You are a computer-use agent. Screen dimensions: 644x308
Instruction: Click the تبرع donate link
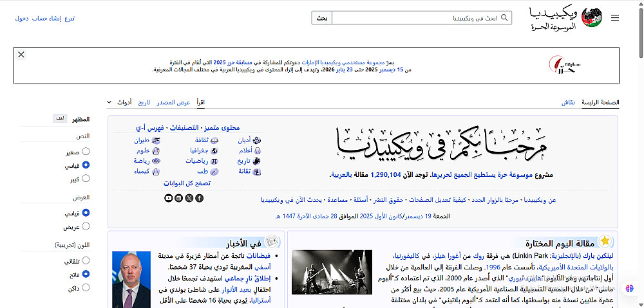point(70,18)
